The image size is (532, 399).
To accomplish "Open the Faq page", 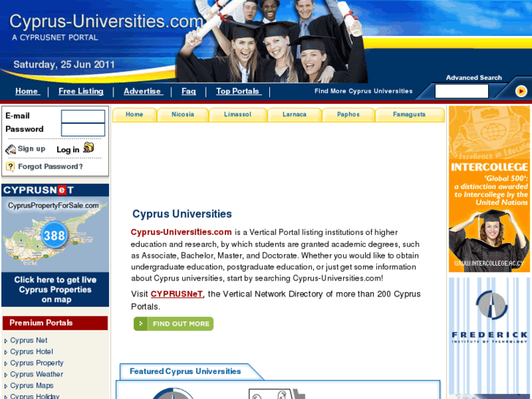I will [x=189, y=92].
